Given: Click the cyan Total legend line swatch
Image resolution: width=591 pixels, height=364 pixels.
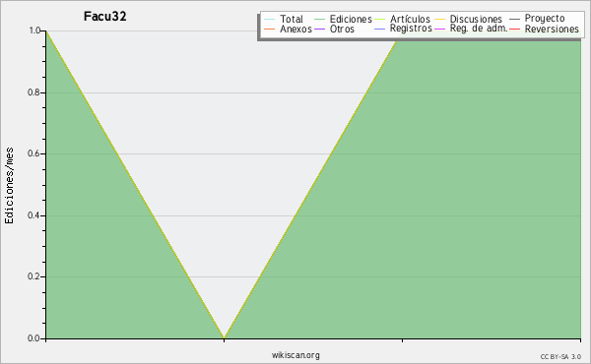Looking at the screenshot, I should 270,19.
